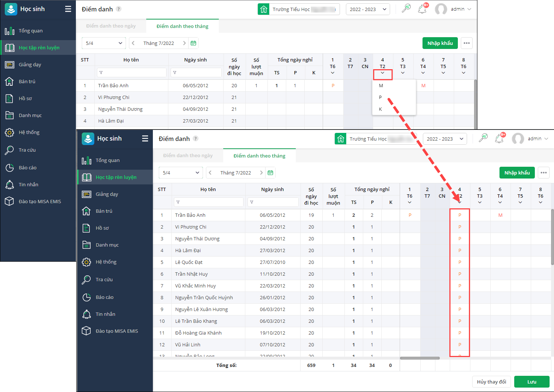
Task: Open more options ellipsis in back window
Action: coord(467,43)
